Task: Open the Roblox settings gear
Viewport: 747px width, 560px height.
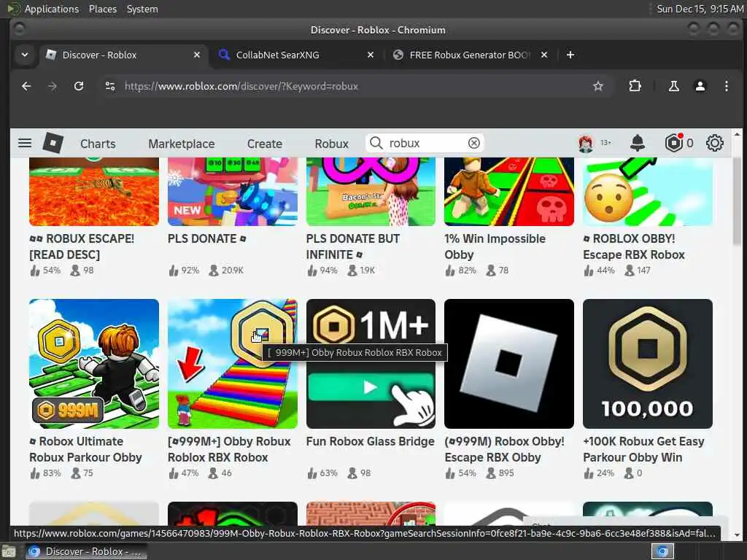Action: click(x=714, y=143)
